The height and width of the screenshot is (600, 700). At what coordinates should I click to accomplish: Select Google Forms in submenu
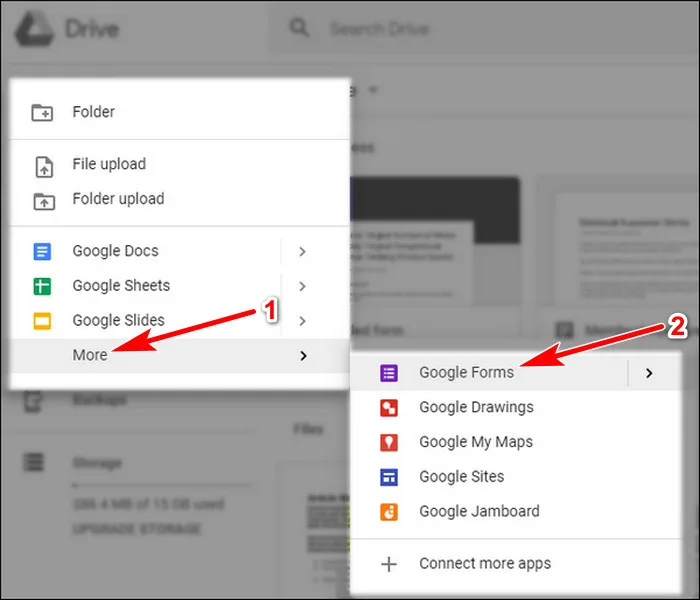pos(516,373)
